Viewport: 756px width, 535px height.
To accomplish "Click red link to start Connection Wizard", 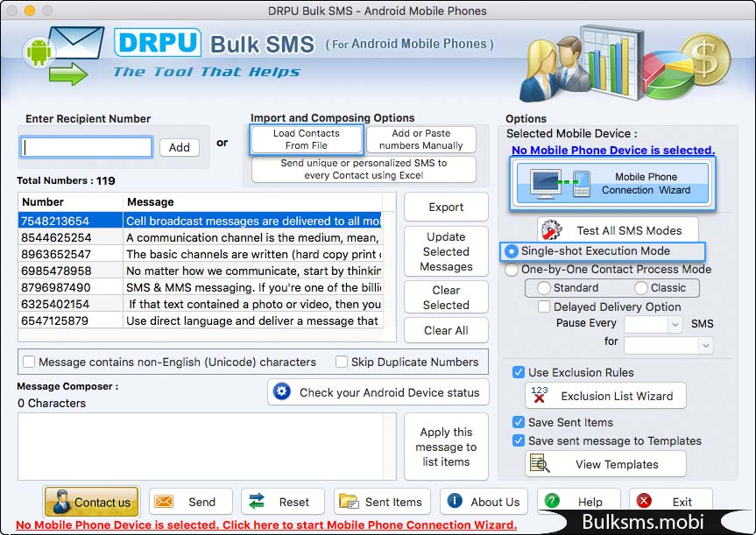I will (x=266, y=524).
